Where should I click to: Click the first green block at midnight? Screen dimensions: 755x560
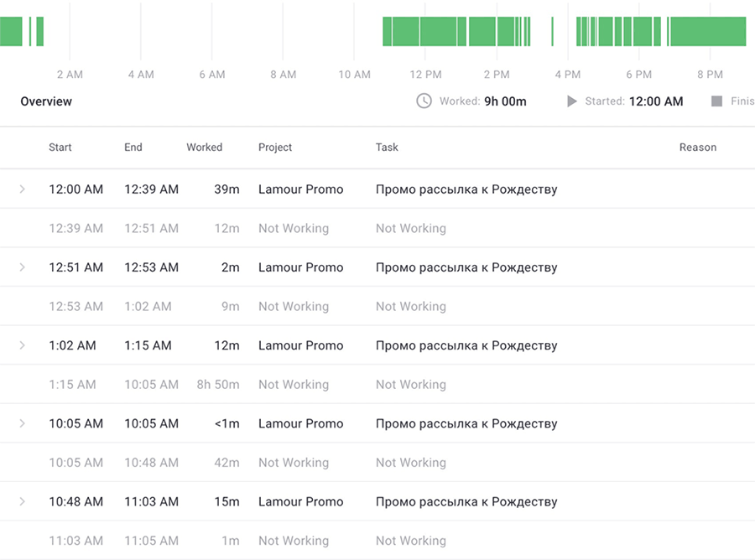point(11,32)
